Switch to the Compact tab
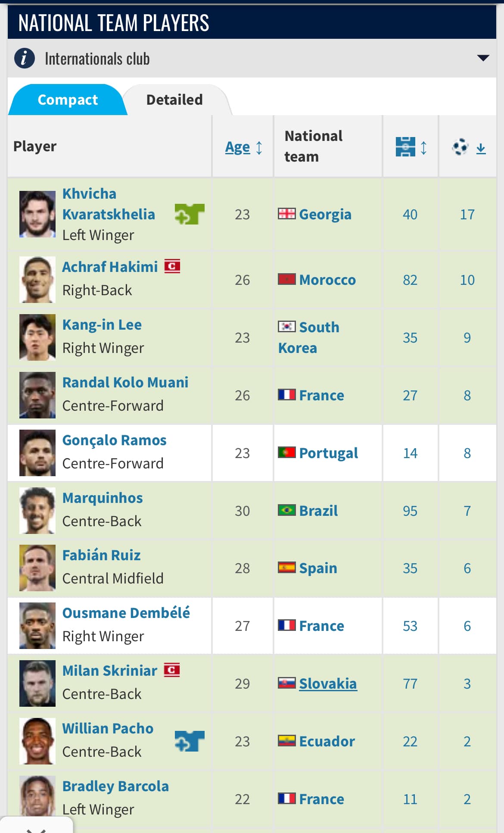The height and width of the screenshot is (833, 504). [68, 100]
